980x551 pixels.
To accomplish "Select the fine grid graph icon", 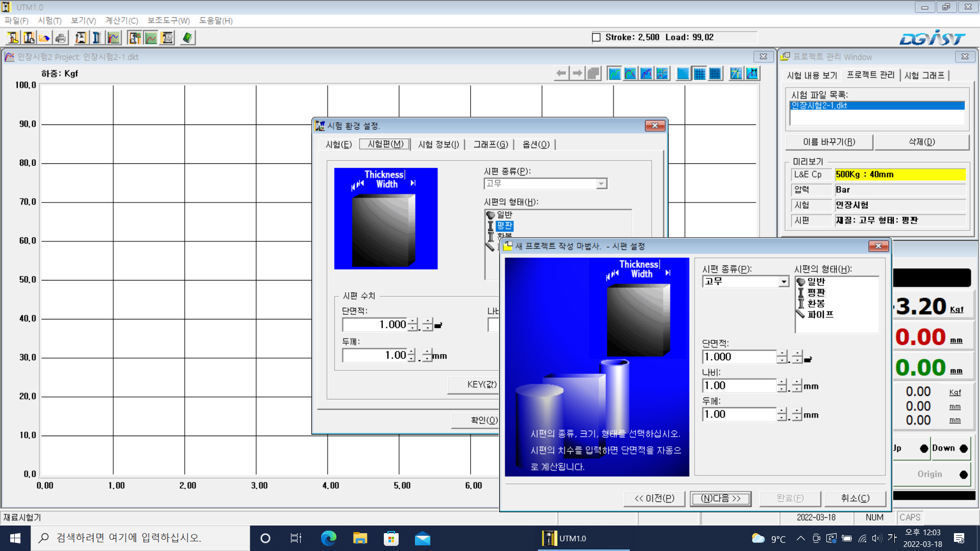I will click(x=715, y=73).
